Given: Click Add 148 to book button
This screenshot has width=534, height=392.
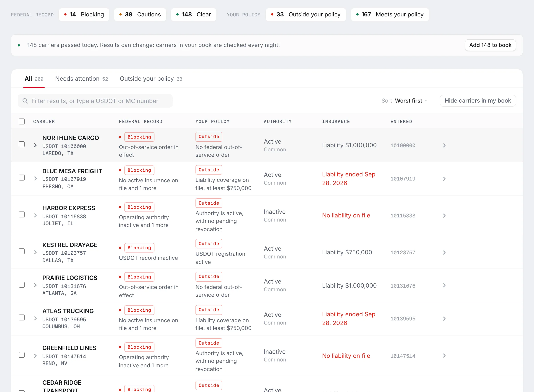Looking at the screenshot, I should pos(490,45).
